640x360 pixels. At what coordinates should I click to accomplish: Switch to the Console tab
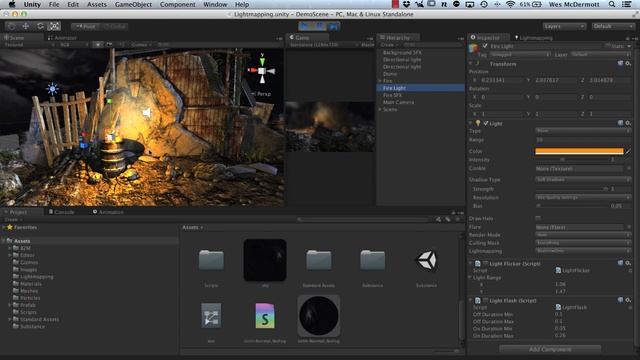(x=62, y=212)
